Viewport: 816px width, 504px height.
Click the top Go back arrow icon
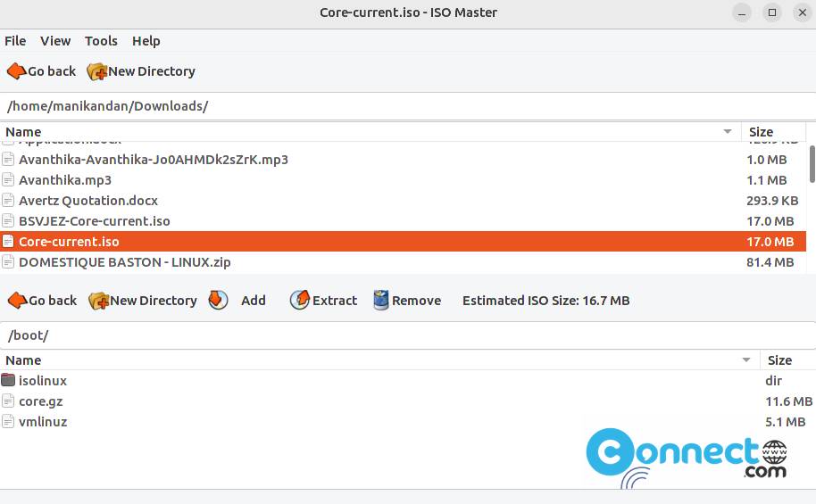pyautogui.click(x=17, y=70)
